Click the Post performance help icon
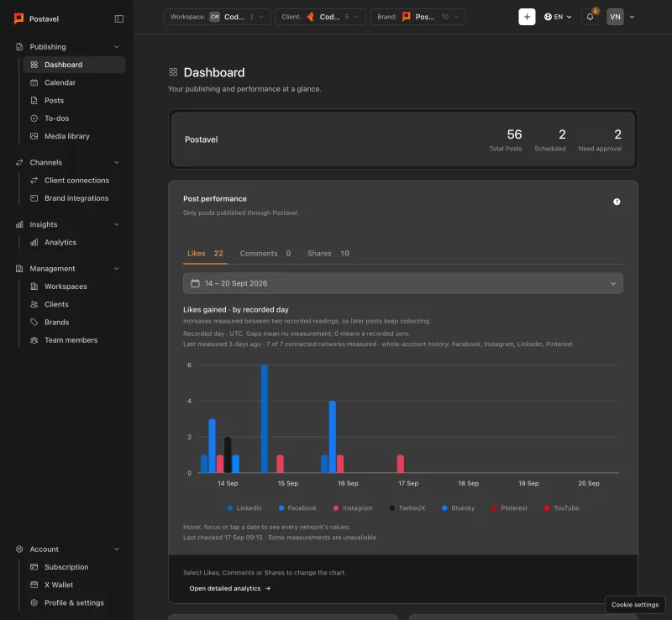Viewport: 672px width, 620px height. 617,202
